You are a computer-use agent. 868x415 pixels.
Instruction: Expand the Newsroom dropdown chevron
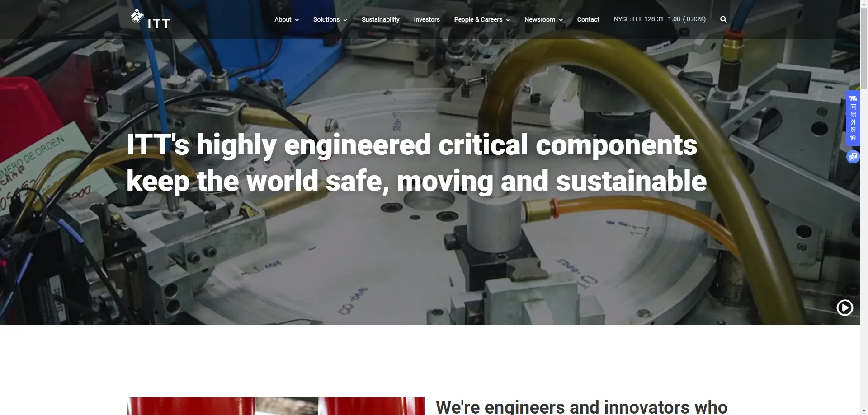coord(561,20)
